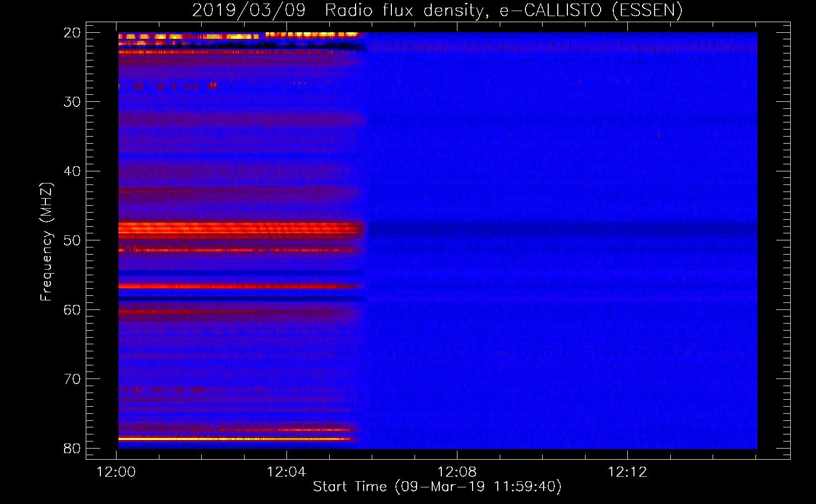
Task: Click the bright yellow band near 79 MHz
Action: pyautogui.click(x=237, y=439)
